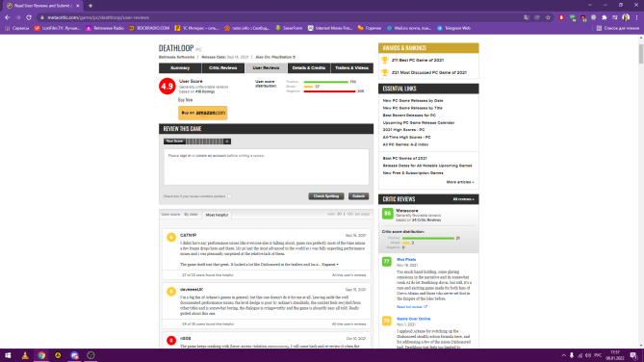Click inside the review text box
This screenshot has width=644, height=362.
[266, 168]
